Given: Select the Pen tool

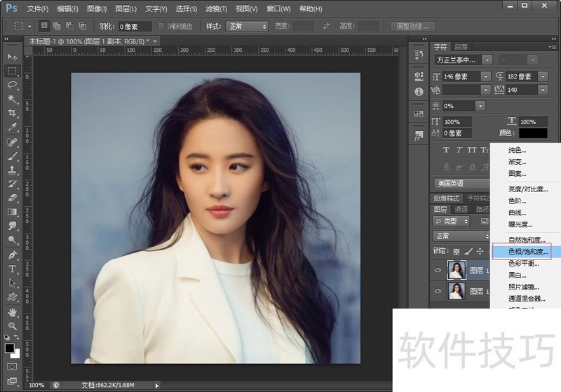Looking at the screenshot, I should coord(12,255).
